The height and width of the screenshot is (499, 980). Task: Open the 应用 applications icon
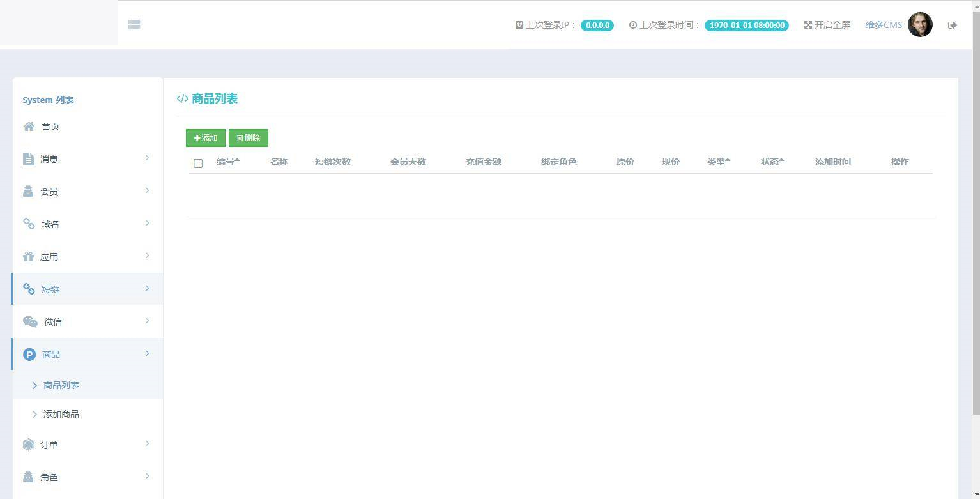point(29,256)
